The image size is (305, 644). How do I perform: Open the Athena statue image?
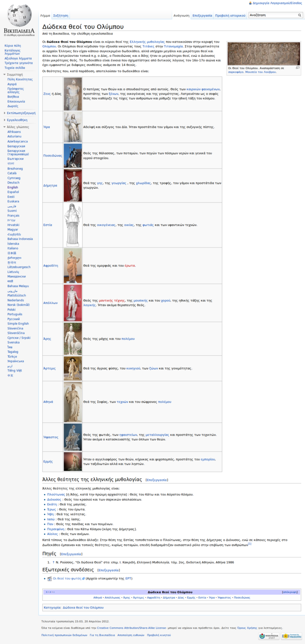coord(73,402)
